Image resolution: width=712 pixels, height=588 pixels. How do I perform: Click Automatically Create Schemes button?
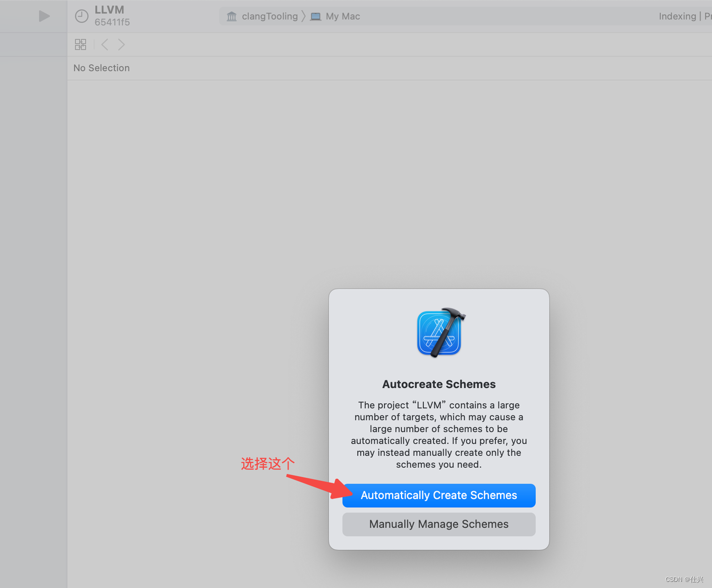coord(439,495)
